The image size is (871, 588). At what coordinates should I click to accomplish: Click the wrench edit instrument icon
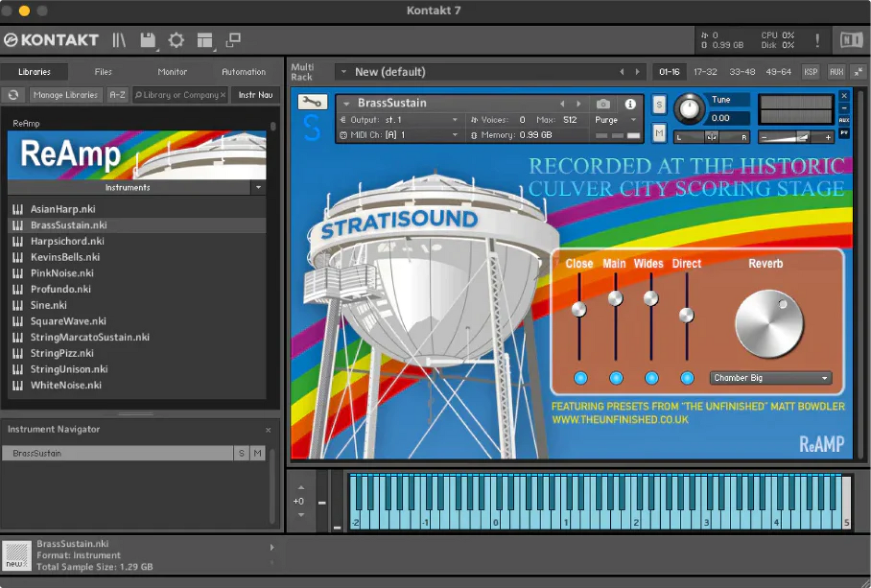[312, 103]
